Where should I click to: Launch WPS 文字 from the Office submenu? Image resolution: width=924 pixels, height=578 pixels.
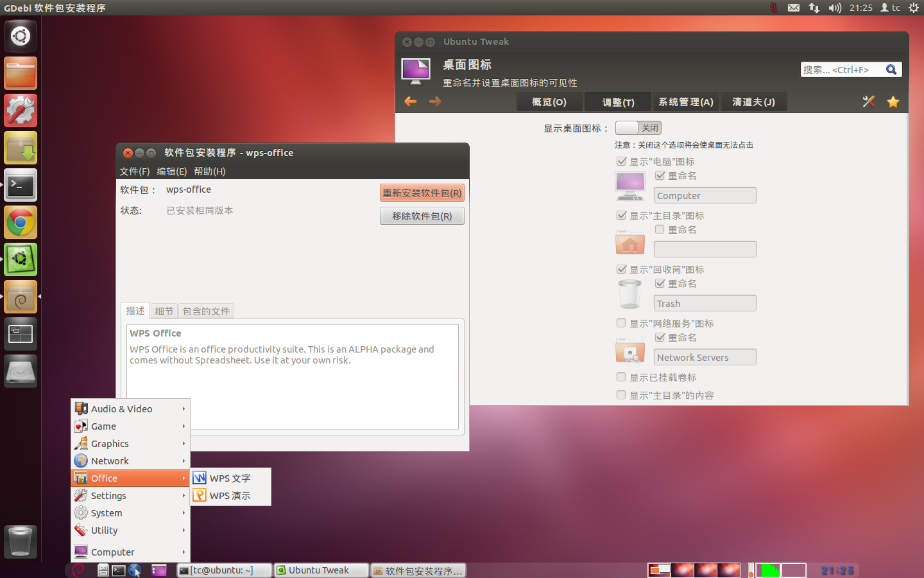point(231,478)
